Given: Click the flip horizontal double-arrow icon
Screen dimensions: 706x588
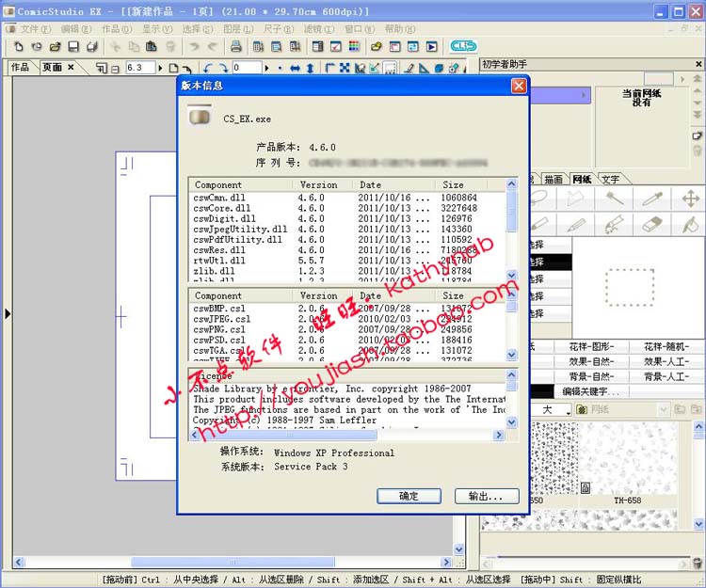Looking at the screenshot, I should tap(295, 68).
